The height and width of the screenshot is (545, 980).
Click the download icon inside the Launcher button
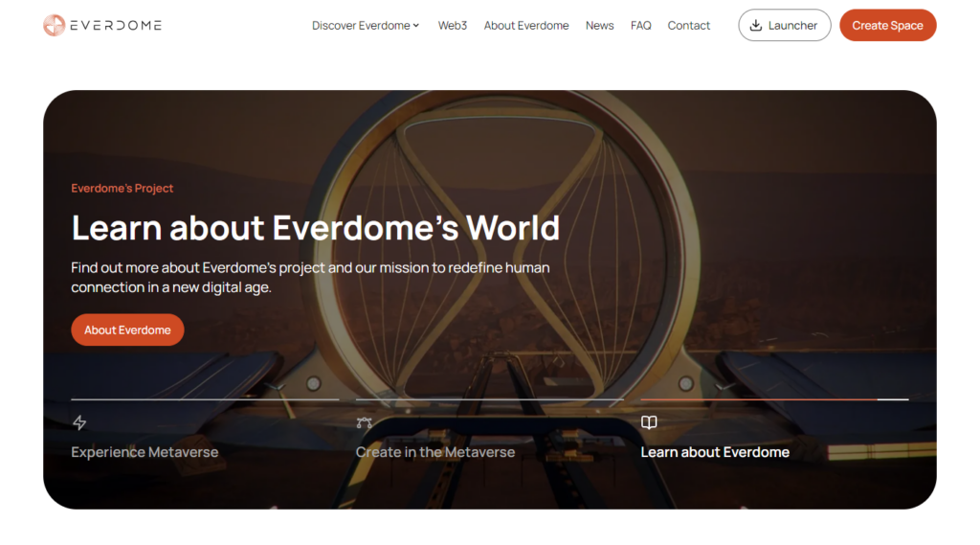pos(755,25)
